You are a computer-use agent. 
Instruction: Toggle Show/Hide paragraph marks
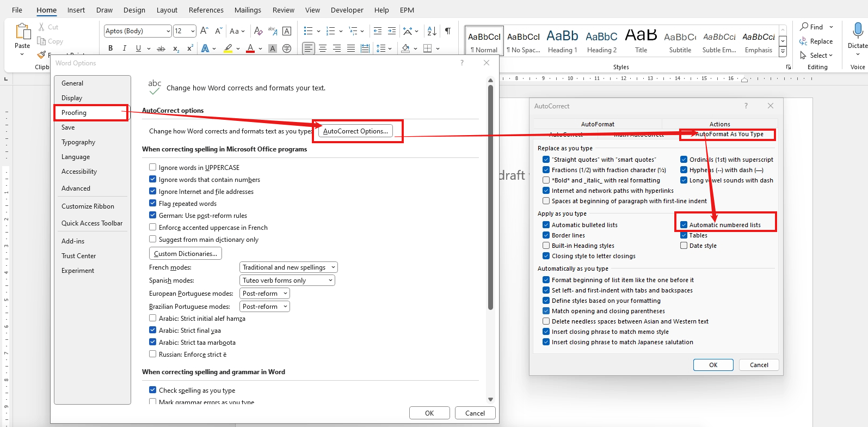pos(447,31)
